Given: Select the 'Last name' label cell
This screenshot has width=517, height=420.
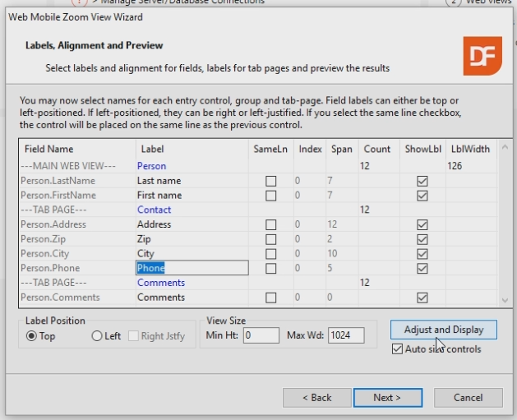Looking at the screenshot, I should click(x=192, y=181).
